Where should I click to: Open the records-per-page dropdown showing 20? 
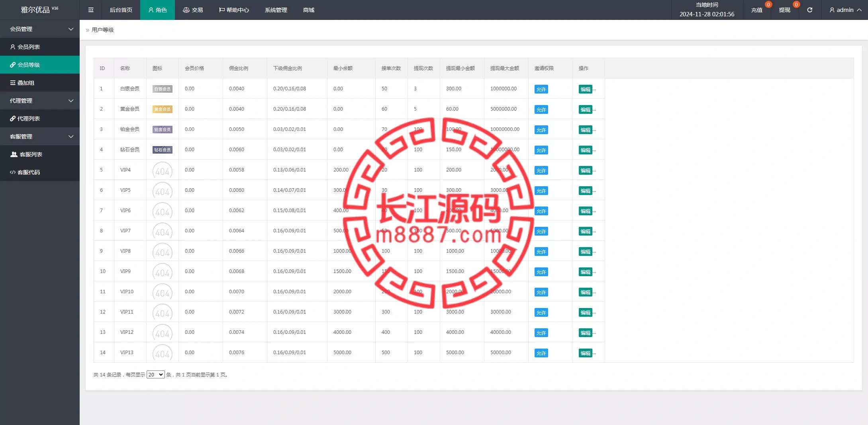(155, 374)
